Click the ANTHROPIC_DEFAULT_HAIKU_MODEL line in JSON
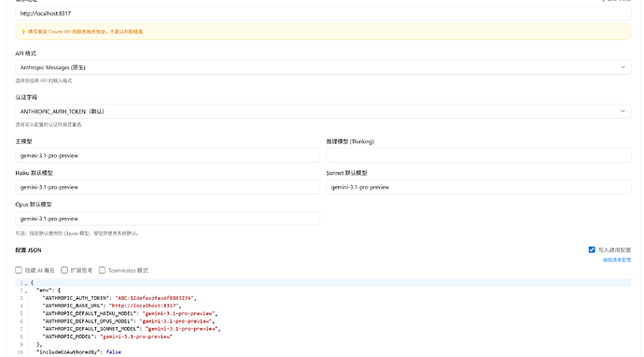644x357 pixels. point(130,313)
